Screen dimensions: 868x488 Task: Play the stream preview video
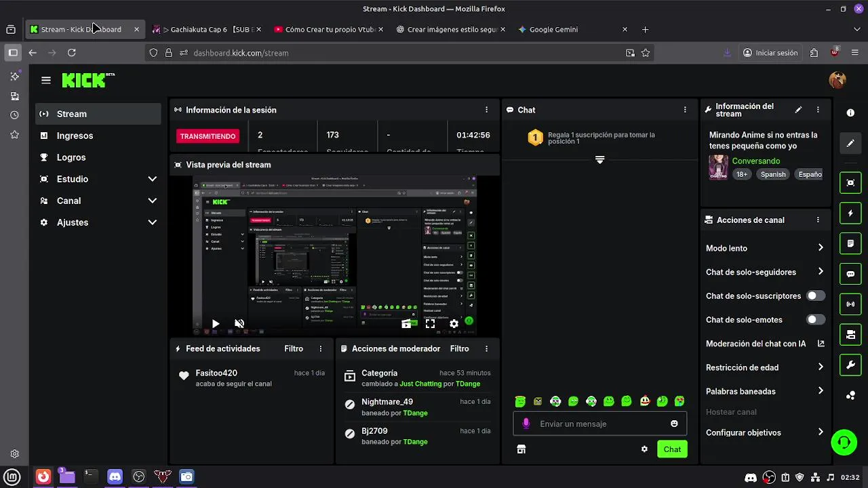[216, 324]
